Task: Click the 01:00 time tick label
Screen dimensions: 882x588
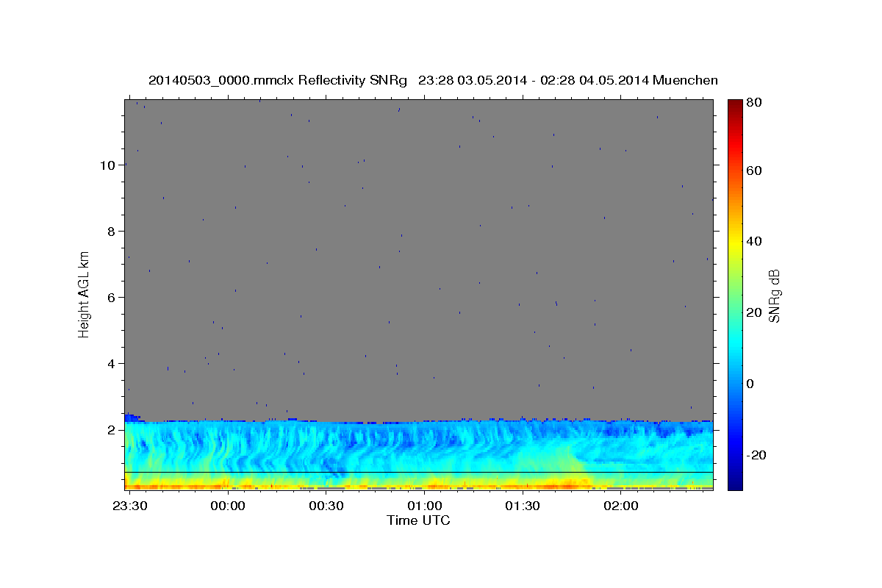Action: pyautogui.click(x=424, y=507)
